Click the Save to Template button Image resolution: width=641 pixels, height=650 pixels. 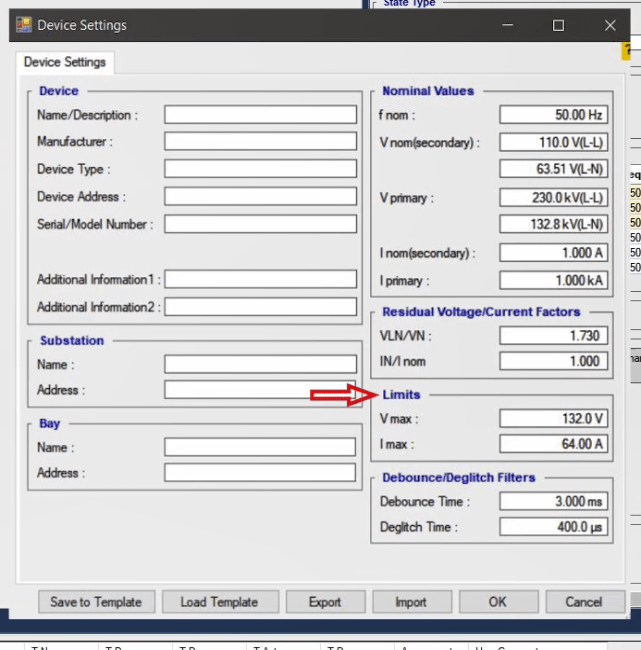96,602
